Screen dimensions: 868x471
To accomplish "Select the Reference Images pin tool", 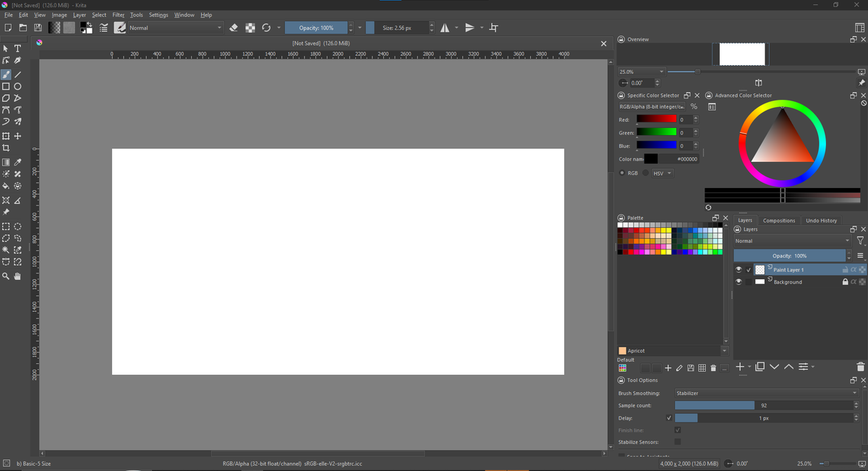I will click(x=6, y=212).
